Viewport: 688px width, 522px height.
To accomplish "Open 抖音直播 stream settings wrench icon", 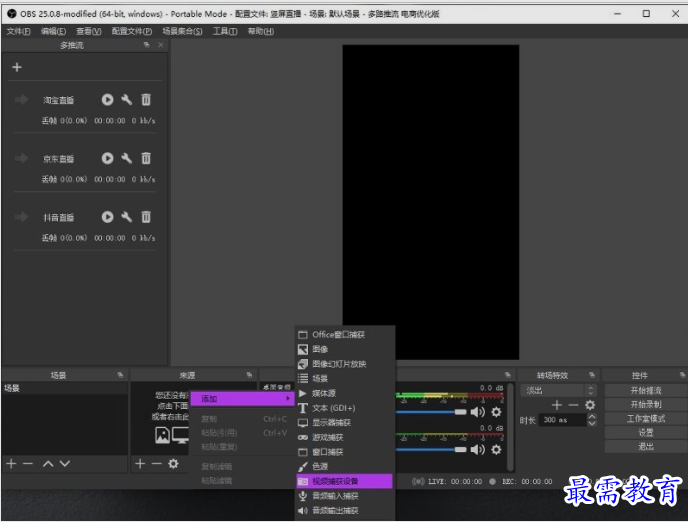I will [126, 217].
